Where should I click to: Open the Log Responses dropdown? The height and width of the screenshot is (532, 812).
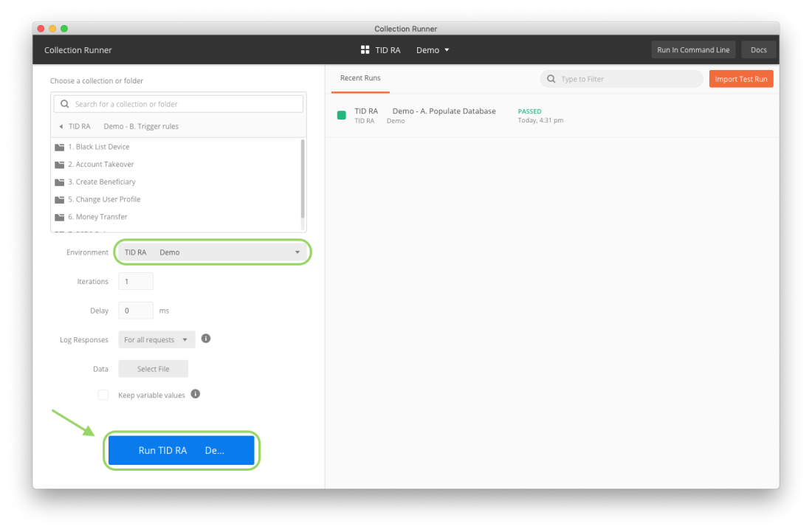click(156, 339)
